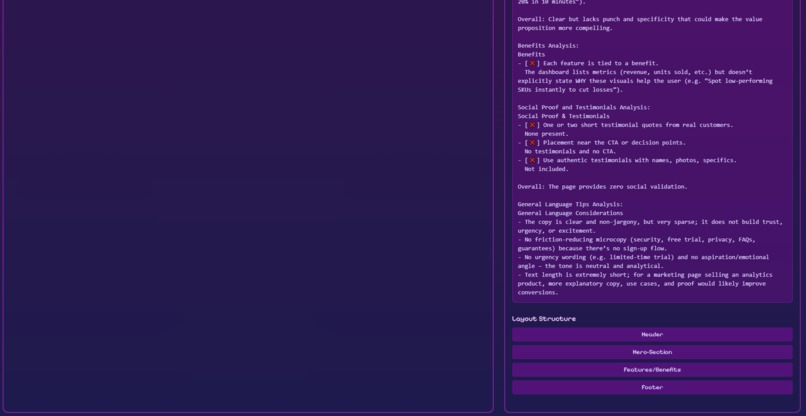Click the X mark beside 'One or two short testimonial quotes'
This screenshot has height=416, width=806.
pyautogui.click(x=532, y=125)
